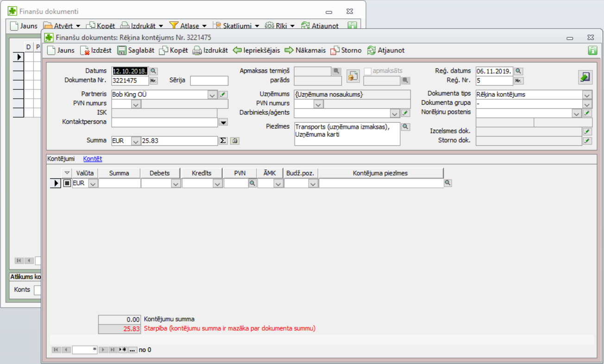
Task: Toggle the square checkbox in the EUR posting row
Action: pos(67,183)
